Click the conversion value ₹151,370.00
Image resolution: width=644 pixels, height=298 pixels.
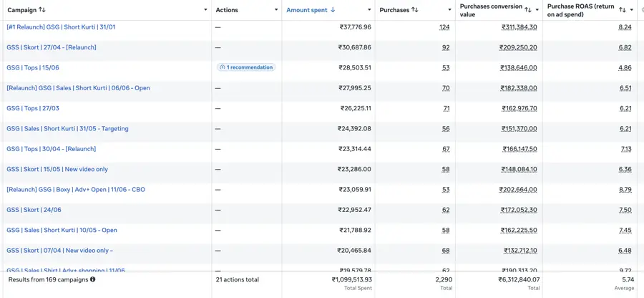[x=519, y=129]
